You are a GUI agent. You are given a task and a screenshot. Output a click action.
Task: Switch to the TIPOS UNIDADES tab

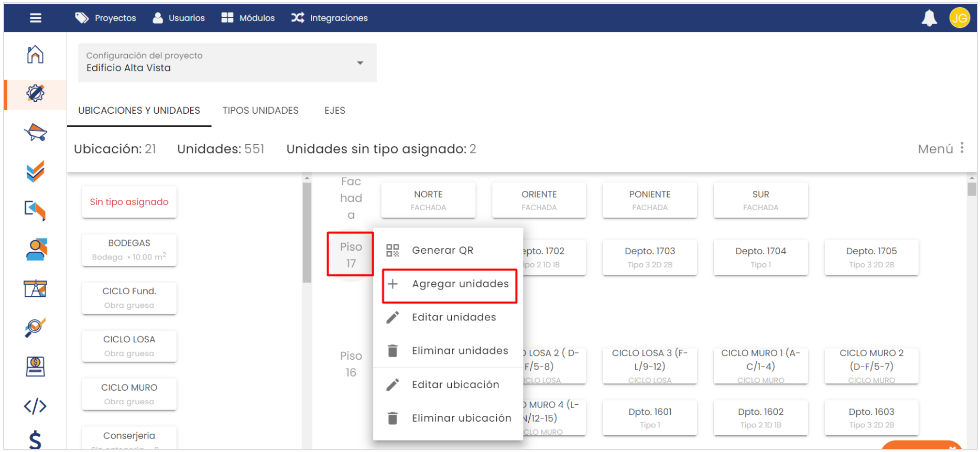(260, 111)
